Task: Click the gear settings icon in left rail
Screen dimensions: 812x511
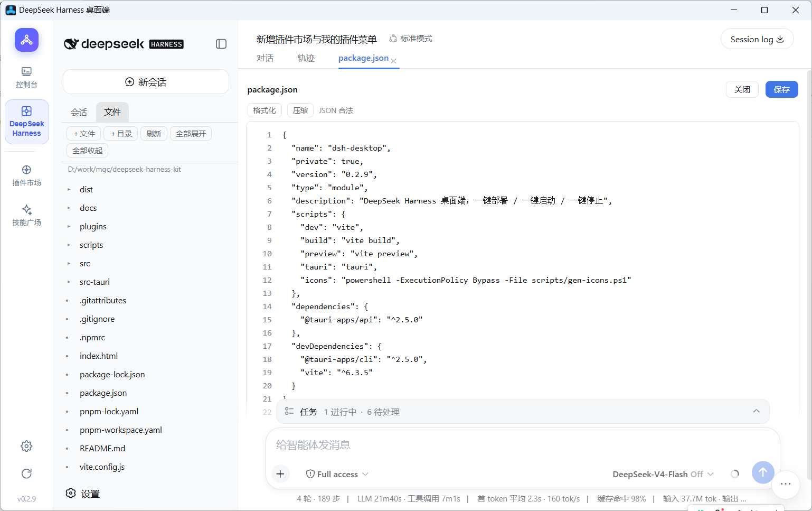Action: (x=26, y=446)
